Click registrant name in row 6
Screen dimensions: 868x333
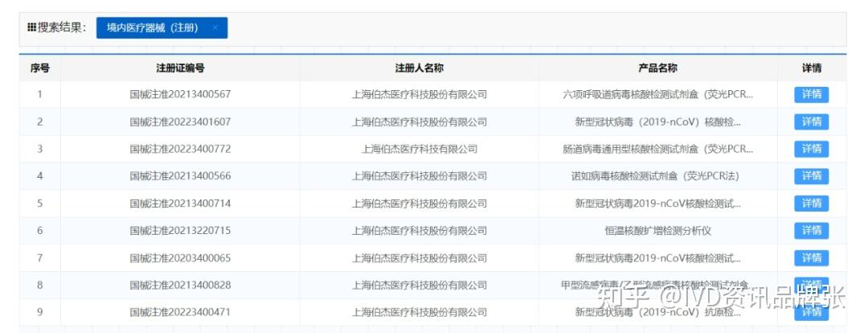point(419,231)
